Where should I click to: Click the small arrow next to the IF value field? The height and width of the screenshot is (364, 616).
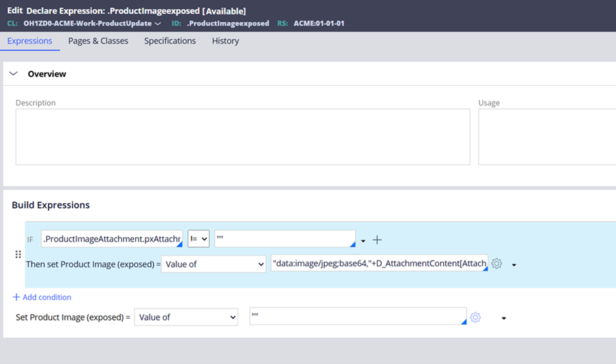coord(363,241)
